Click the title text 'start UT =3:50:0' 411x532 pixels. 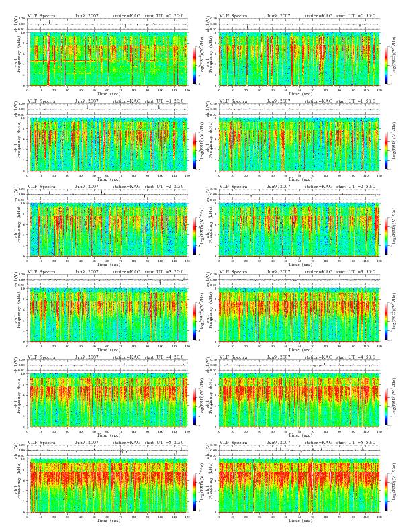click(356, 272)
